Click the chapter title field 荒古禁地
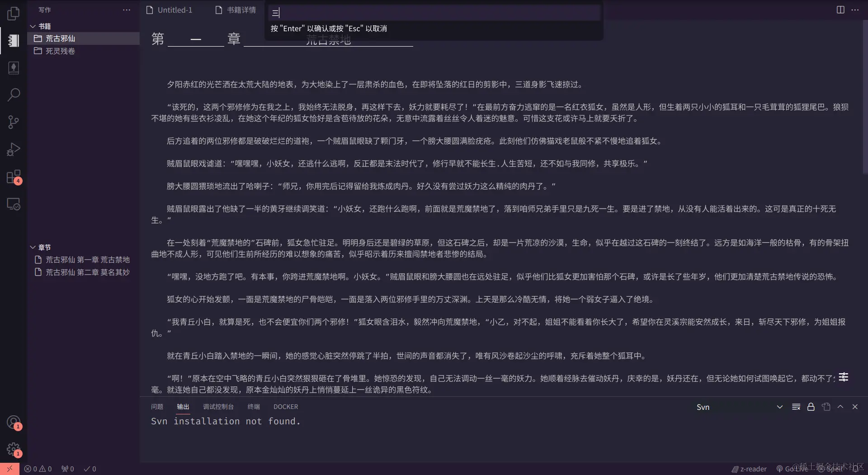The image size is (868, 475). 328,40
